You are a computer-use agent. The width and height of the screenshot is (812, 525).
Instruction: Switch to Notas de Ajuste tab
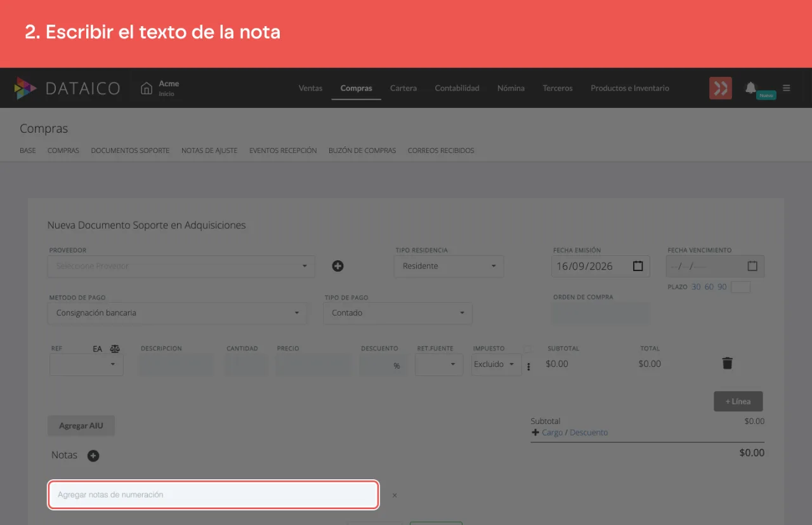pos(209,150)
